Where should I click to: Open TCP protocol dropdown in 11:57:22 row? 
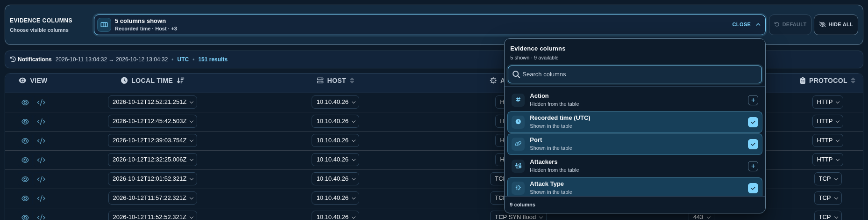(828, 198)
